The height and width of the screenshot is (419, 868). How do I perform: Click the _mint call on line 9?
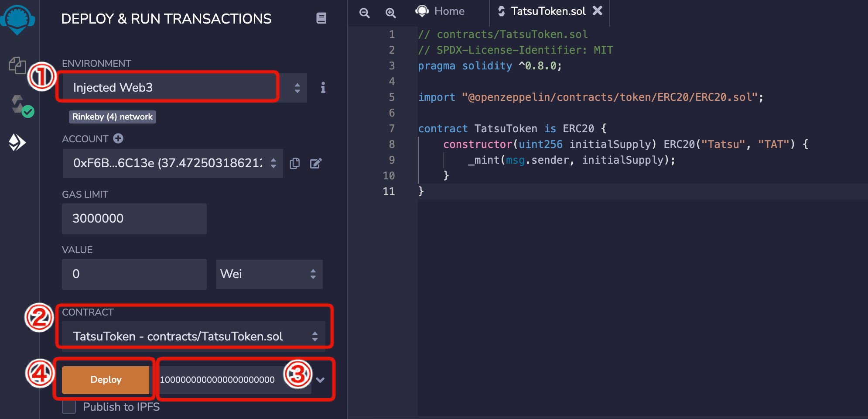point(571,160)
